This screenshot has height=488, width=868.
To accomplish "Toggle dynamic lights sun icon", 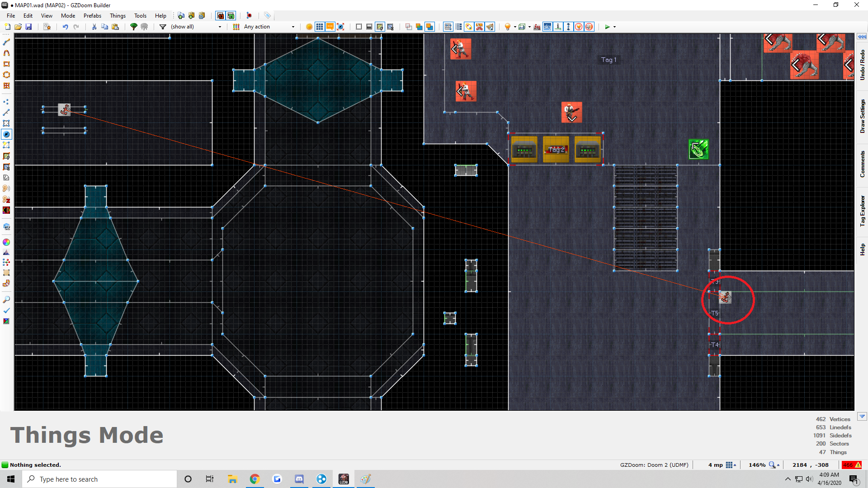I will [x=309, y=27].
